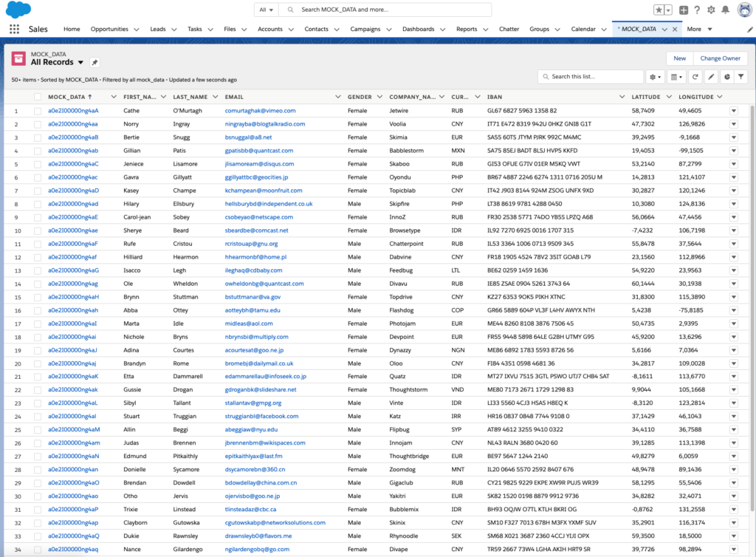Expand the Opportunities nav chevron

(137, 30)
